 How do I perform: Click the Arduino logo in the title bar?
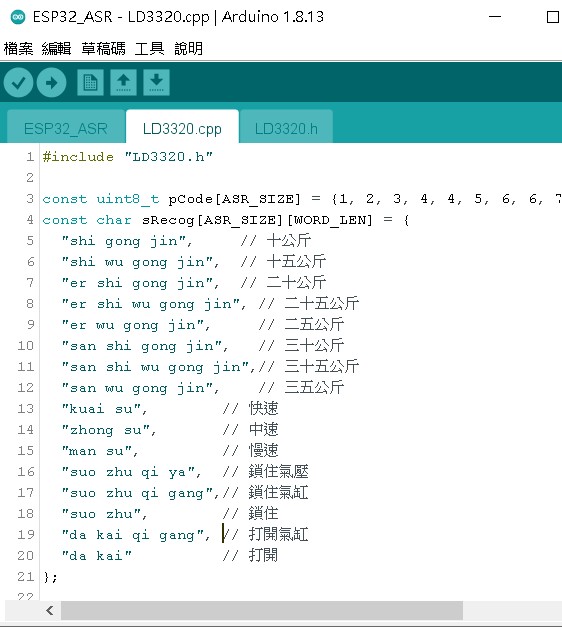[18, 17]
